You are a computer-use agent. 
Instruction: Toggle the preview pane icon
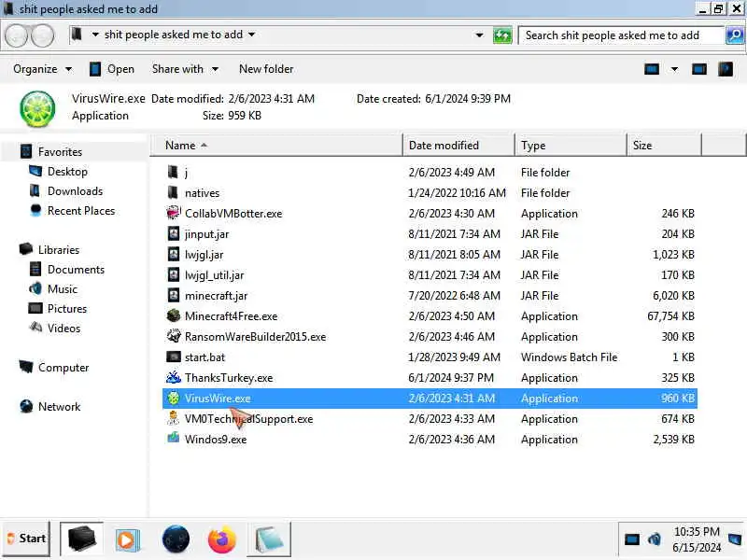(698, 69)
